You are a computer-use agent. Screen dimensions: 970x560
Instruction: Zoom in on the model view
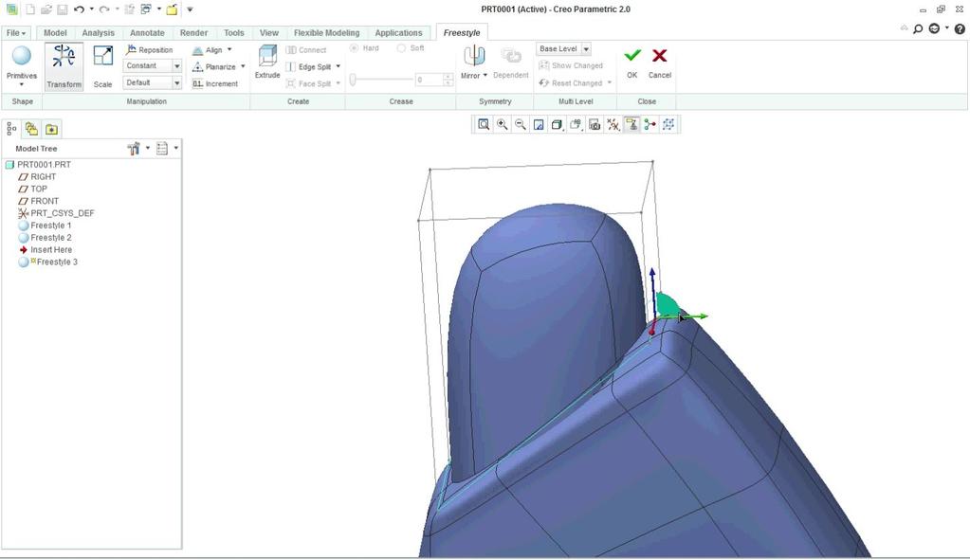click(503, 125)
